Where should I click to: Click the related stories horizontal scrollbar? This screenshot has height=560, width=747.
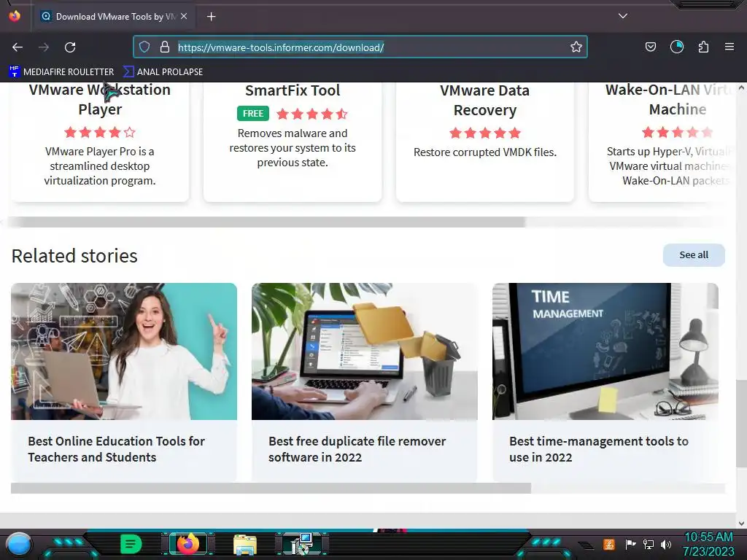pos(271,488)
